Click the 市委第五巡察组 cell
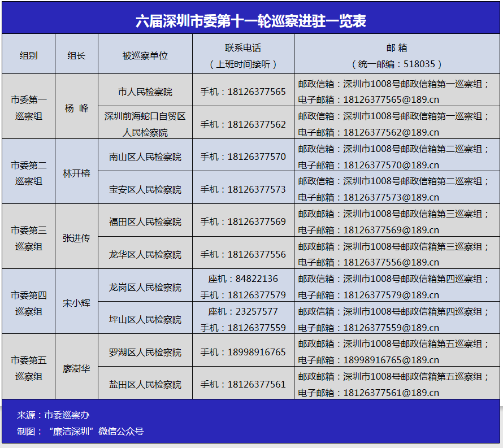The image size is (503, 448). click(28, 368)
